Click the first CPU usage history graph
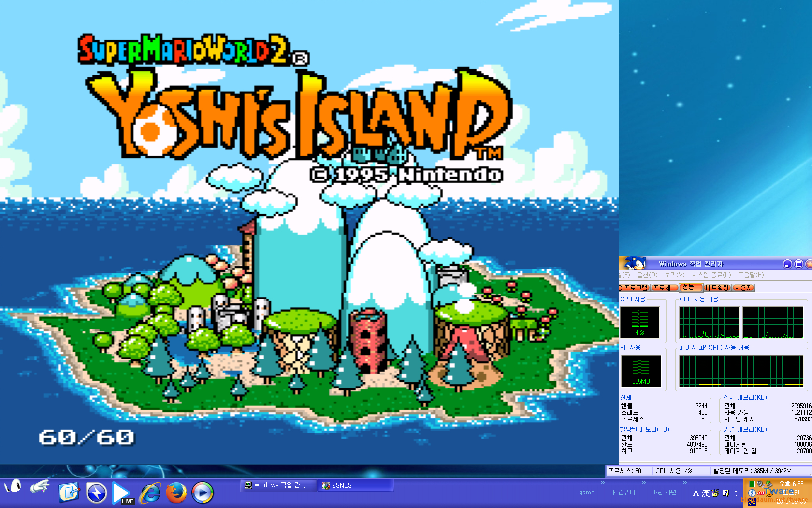Screen dimensions: 812x508 710,322
